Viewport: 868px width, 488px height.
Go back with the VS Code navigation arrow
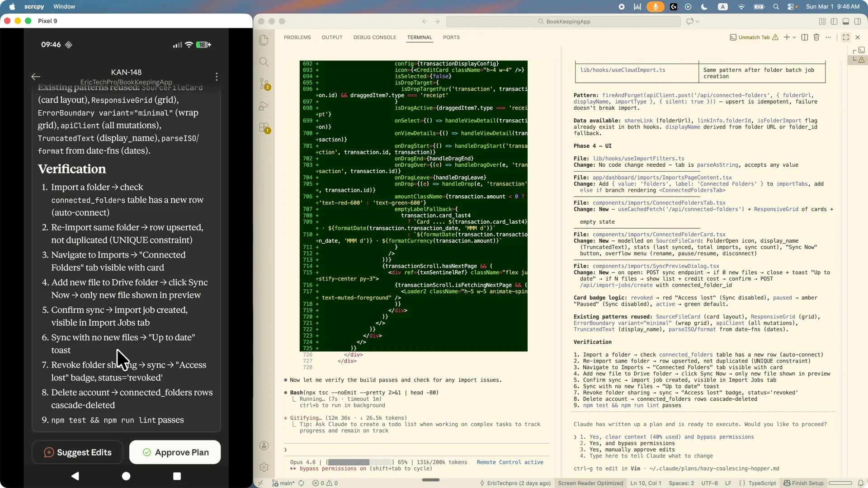point(425,21)
